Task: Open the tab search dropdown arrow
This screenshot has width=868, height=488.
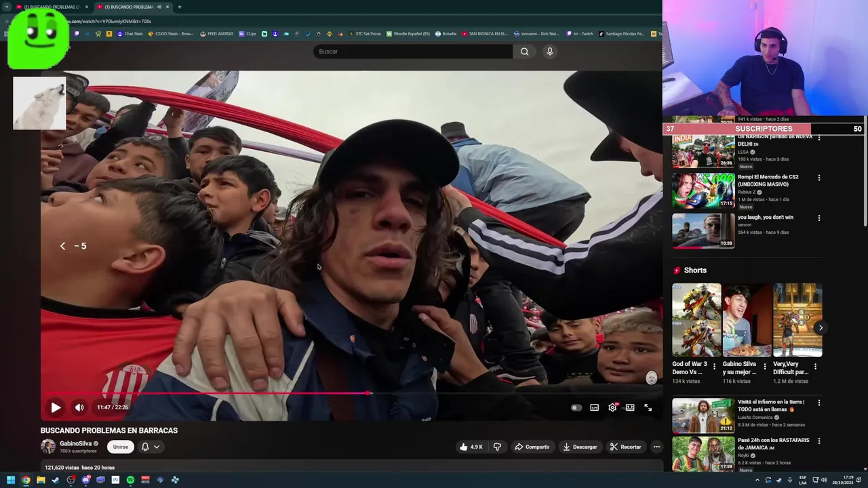Action: [x=6, y=7]
